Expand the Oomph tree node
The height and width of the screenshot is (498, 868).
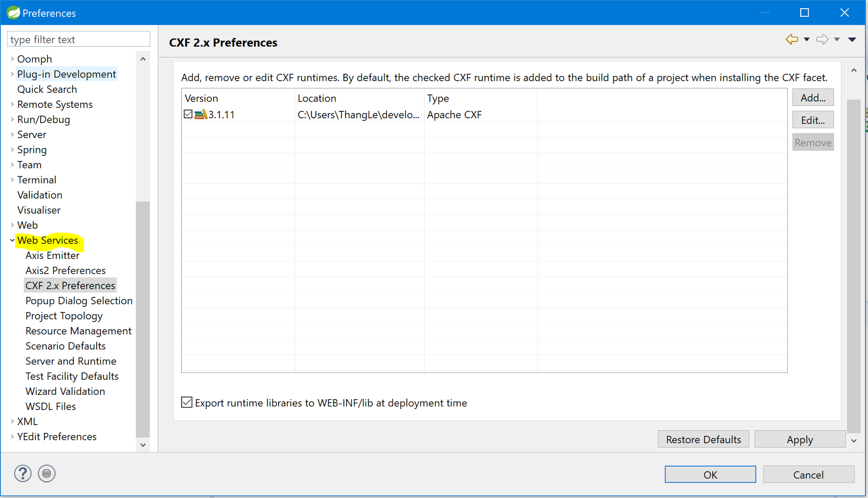click(11, 59)
